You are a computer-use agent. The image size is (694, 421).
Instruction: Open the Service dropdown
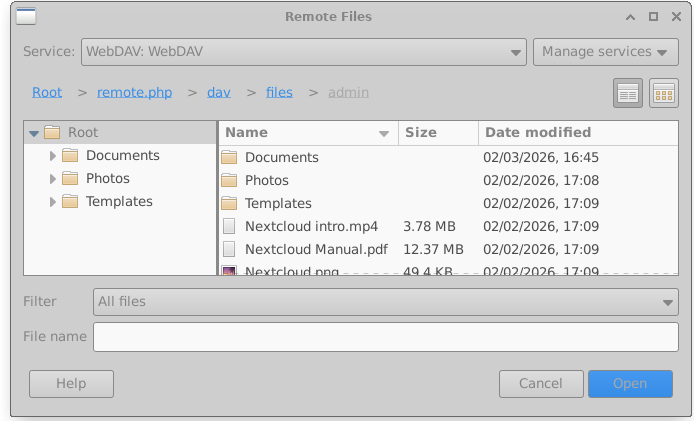coord(304,52)
